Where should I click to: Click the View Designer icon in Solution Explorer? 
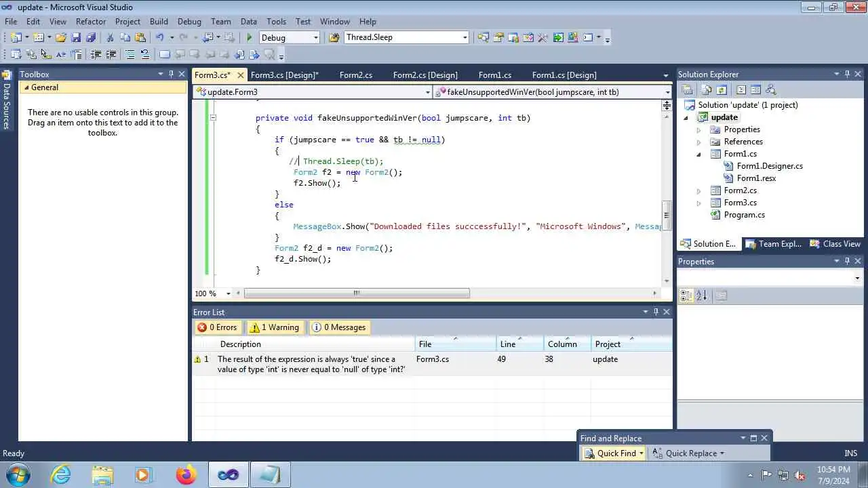755,89
